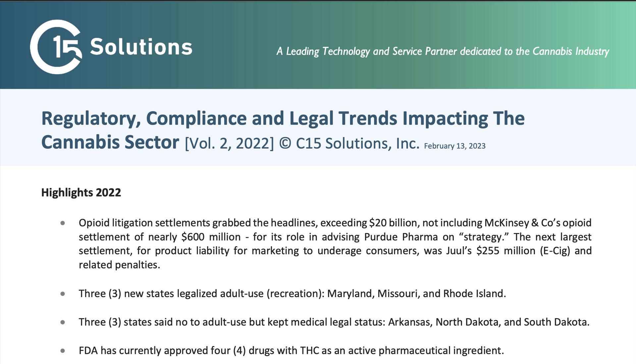Click the "Solutions" wordmark in header

(141, 47)
